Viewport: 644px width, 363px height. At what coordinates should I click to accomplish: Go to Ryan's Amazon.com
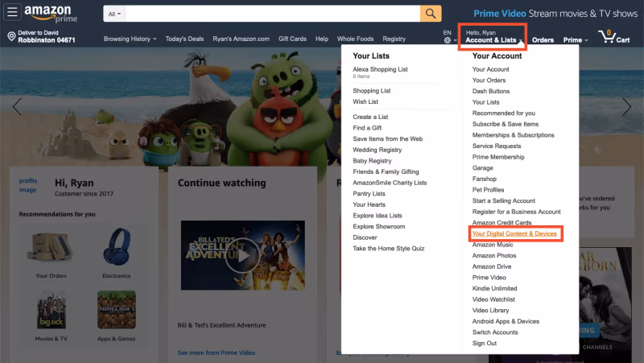pos(241,39)
